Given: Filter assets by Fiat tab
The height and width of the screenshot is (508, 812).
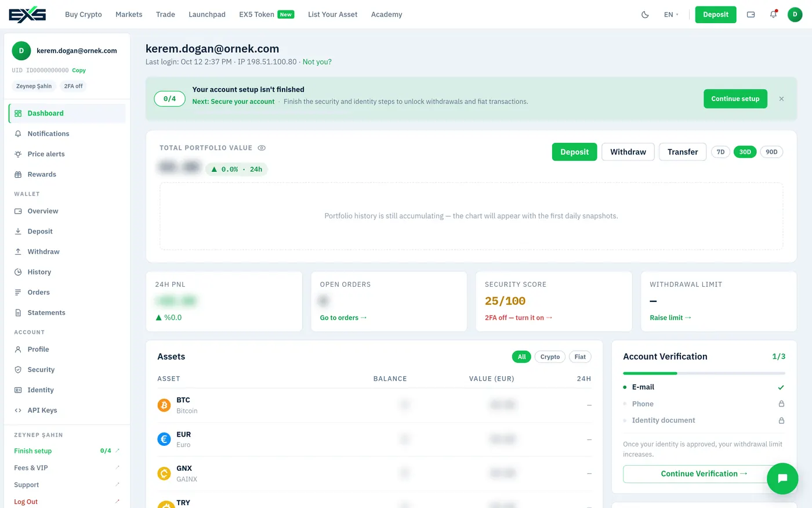Looking at the screenshot, I should (580, 357).
